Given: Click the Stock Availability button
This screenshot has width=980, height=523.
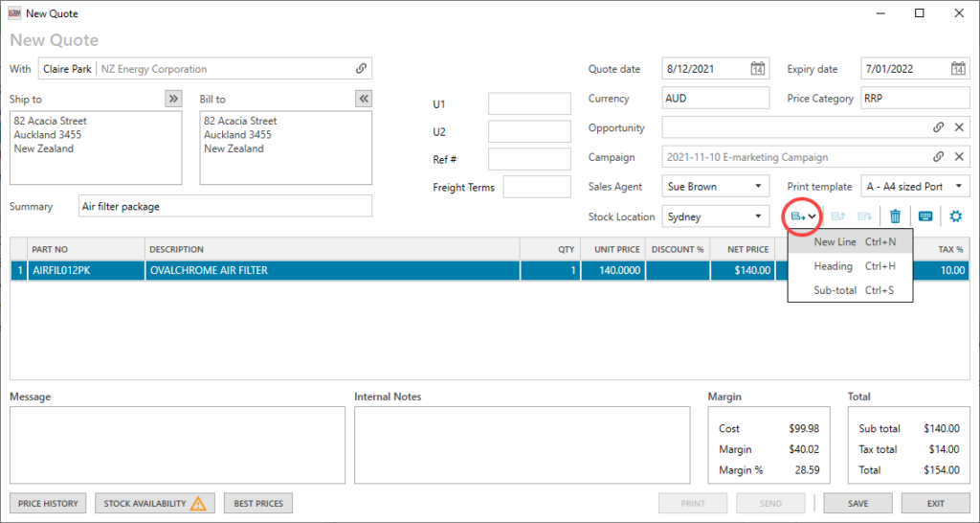Looking at the screenshot, I should 154,503.
